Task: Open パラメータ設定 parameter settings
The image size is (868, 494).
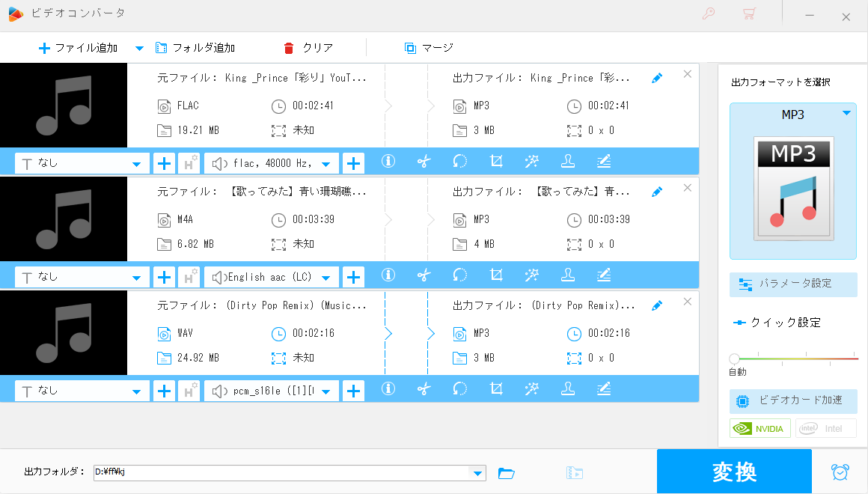Action: pyautogui.click(x=793, y=284)
